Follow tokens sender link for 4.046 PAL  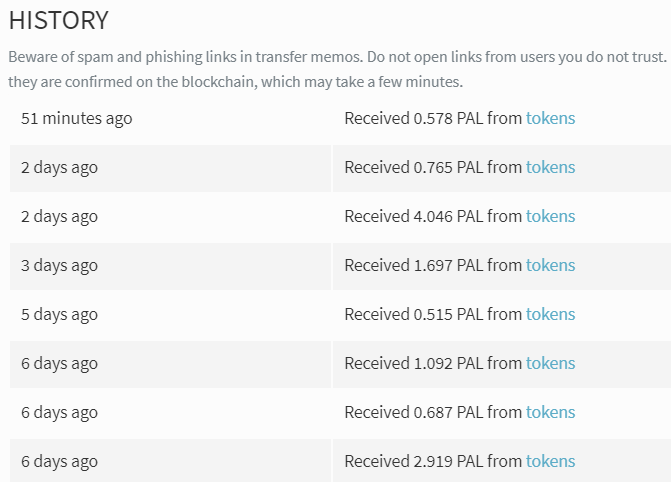[x=550, y=216]
